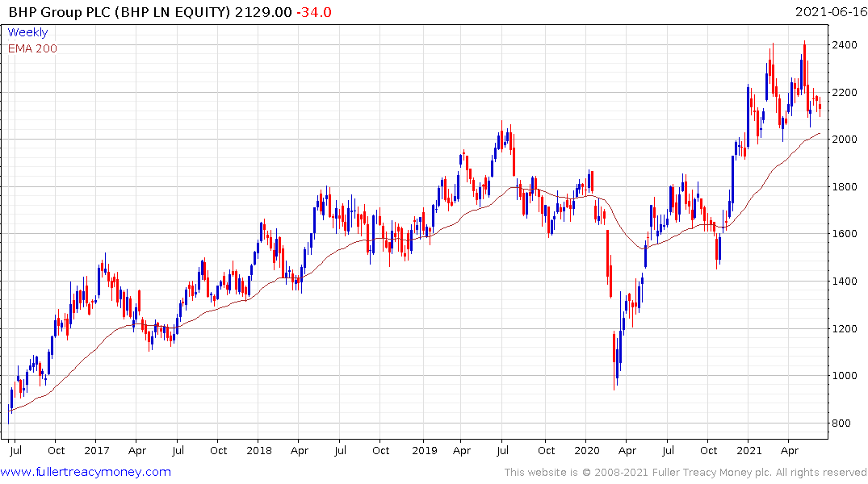Viewport: 868px width, 484px height.
Task: Select the Weekly timeframe label
Action: (x=27, y=32)
